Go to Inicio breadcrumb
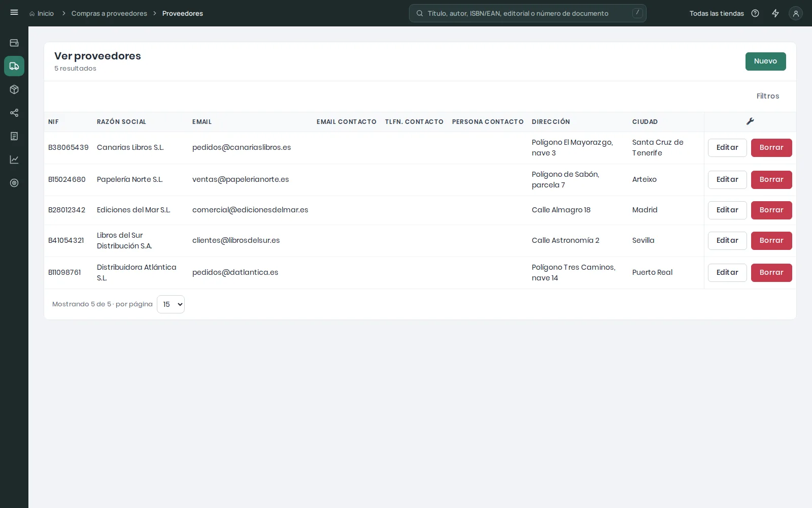The height and width of the screenshot is (508, 812). [42, 13]
